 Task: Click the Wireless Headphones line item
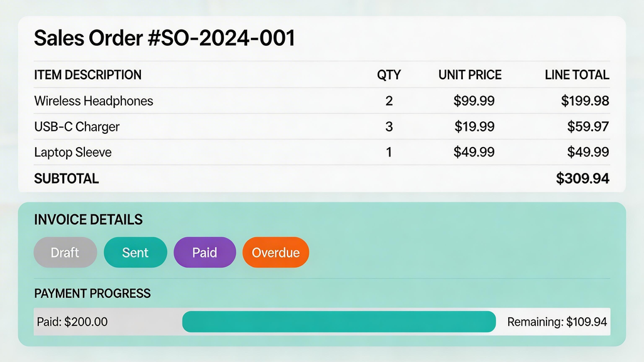(x=94, y=101)
